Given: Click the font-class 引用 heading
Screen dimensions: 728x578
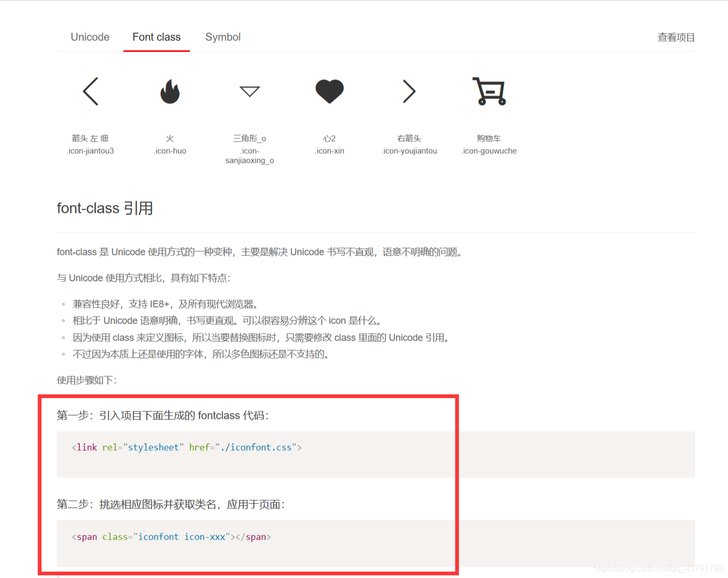Looking at the screenshot, I should (105, 208).
